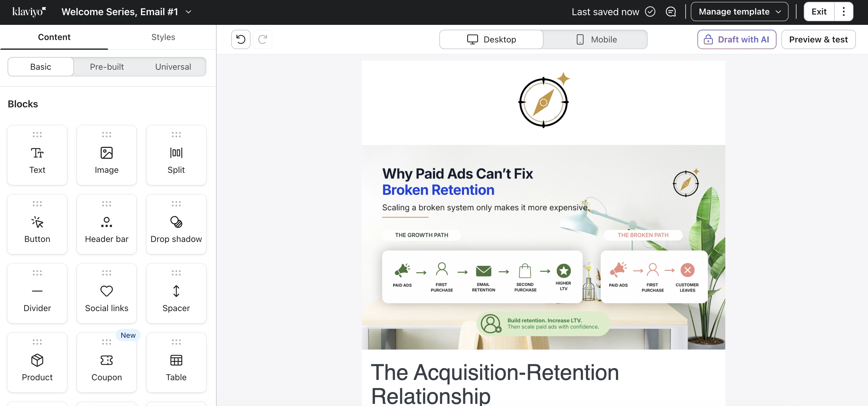Click the Last saved now text
Viewport: 868px width, 406px height.
tap(605, 12)
